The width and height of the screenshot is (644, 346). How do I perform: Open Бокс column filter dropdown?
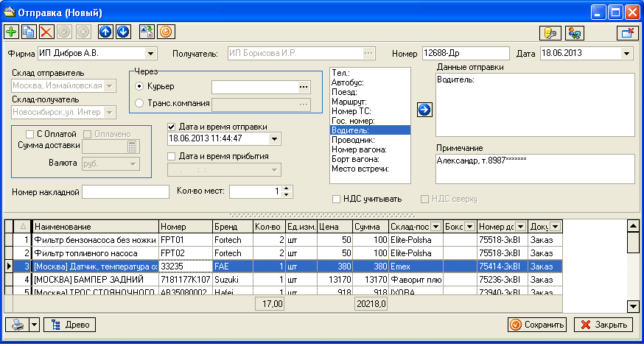point(469,227)
